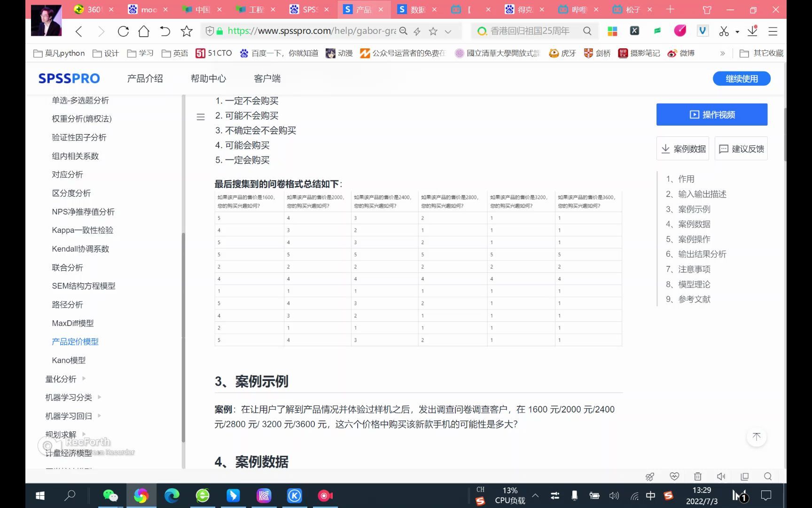This screenshot has height=508, width=812.
Task: Open the Sogou input icon in system tray
Action: tap(668, 495)
